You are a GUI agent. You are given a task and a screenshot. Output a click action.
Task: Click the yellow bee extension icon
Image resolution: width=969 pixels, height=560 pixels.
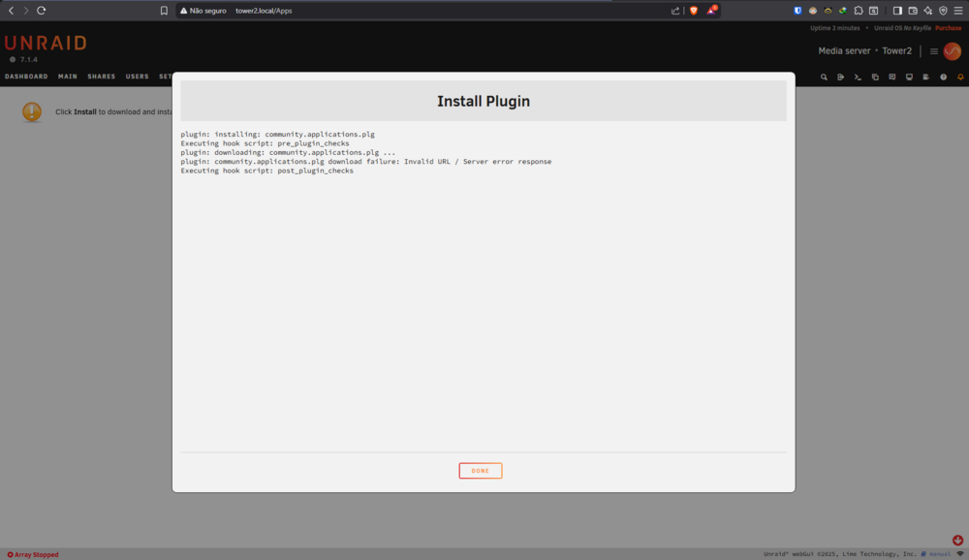coord(828,11)
